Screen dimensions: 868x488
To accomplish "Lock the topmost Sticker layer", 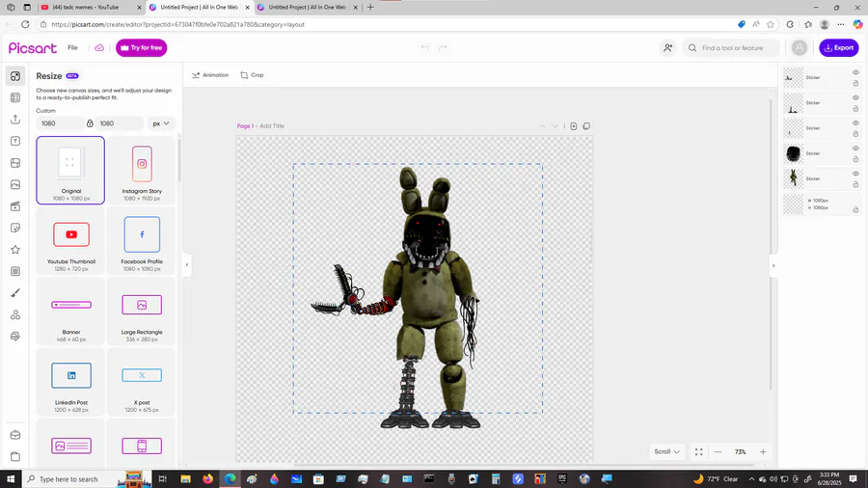I will tap(855, 84).
